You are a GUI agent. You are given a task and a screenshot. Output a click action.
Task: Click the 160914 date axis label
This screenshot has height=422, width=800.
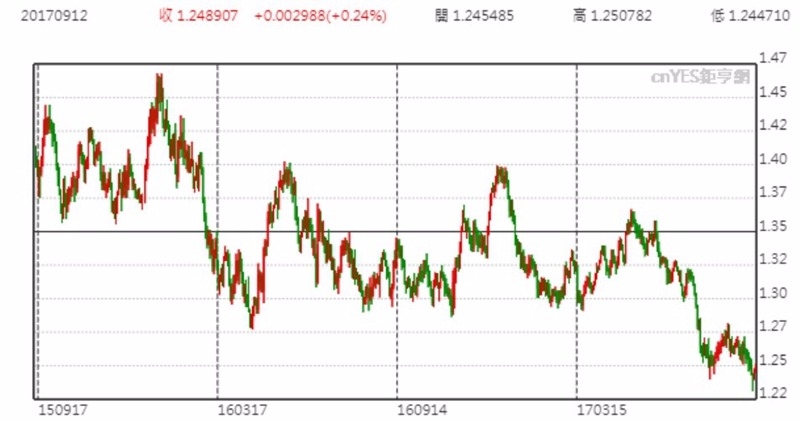pos(422,410)
